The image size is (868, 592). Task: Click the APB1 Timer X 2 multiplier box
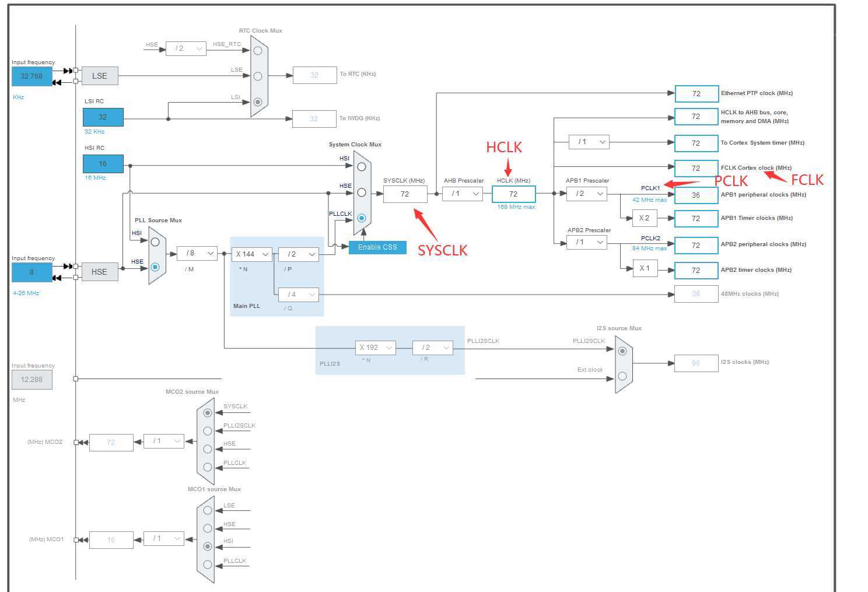pos(645,218)
